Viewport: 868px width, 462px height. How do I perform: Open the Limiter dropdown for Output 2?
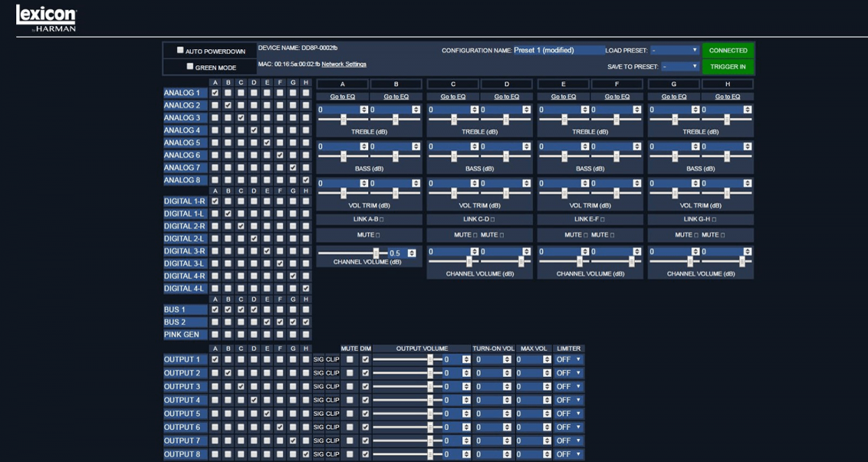[568, 373]
